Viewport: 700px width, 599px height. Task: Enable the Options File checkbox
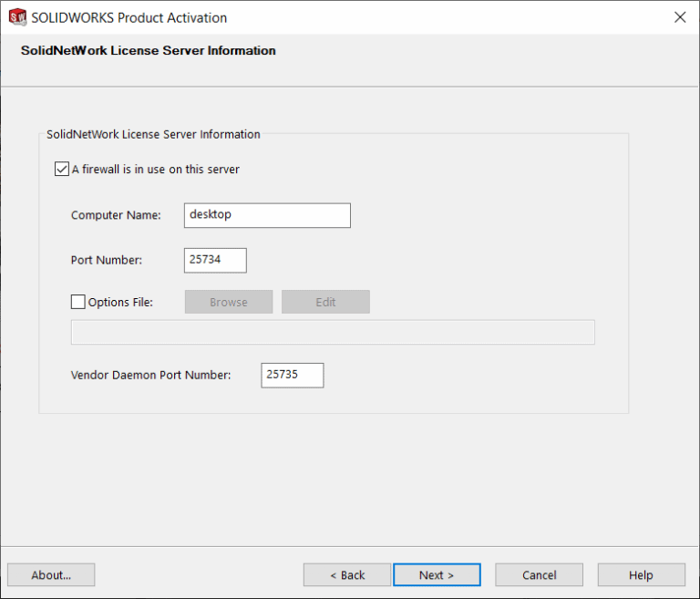click(78, 302)
